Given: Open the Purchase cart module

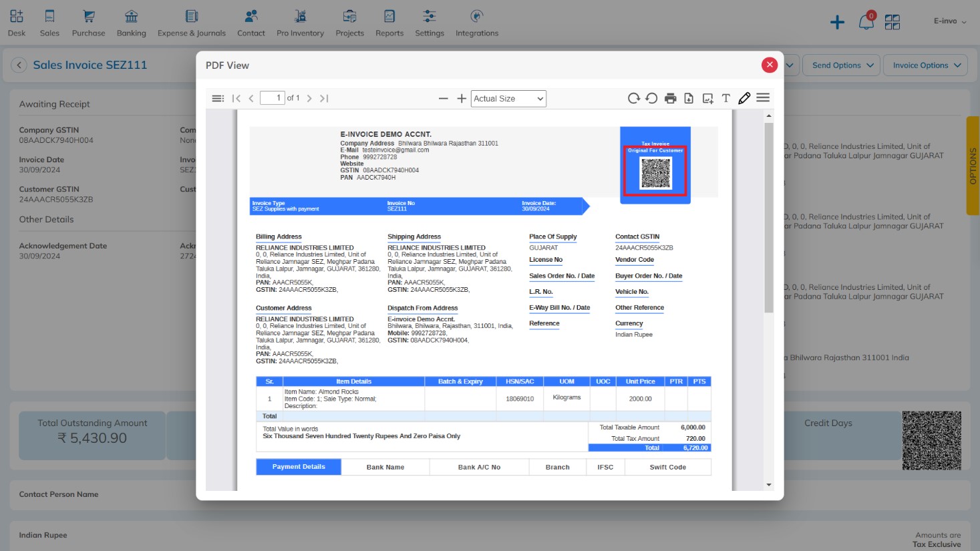Looking at the screenshot, I should (88, 23).
